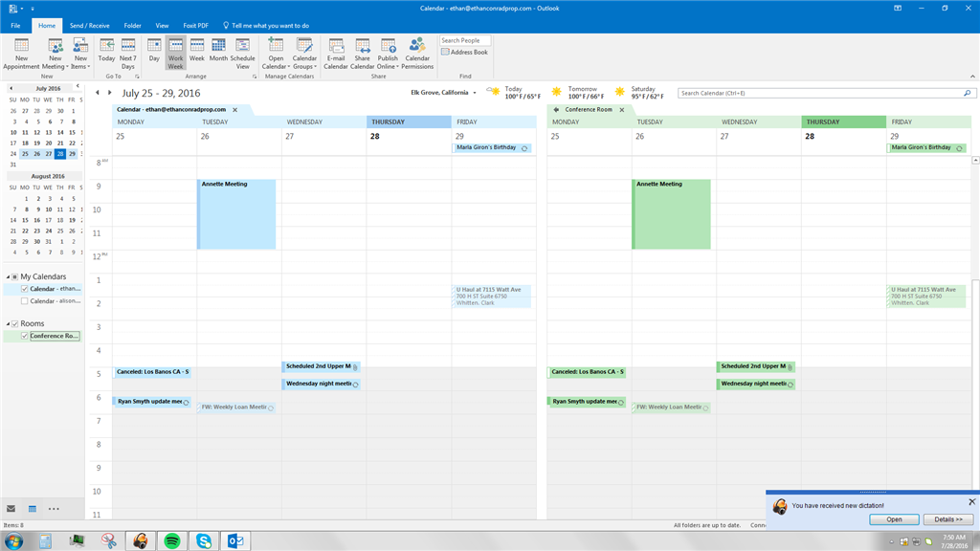980x551 pixels.
Task: Toggle the My Calendars group checkbox
Action: pyautogui.click(x=15, y=276)
